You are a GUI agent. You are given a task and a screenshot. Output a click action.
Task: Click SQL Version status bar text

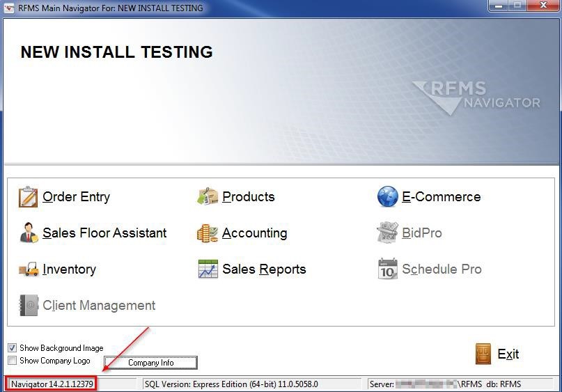point(231,384)
